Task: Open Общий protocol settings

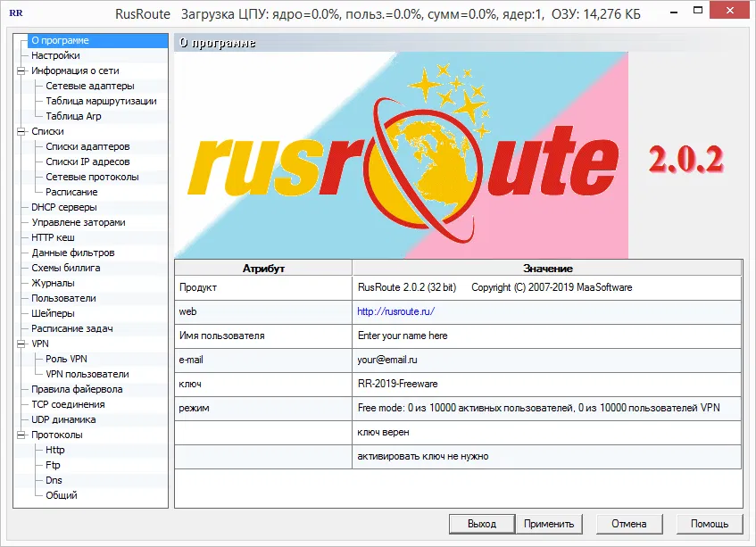Action: pyautogui.click(x=62, y=496)
